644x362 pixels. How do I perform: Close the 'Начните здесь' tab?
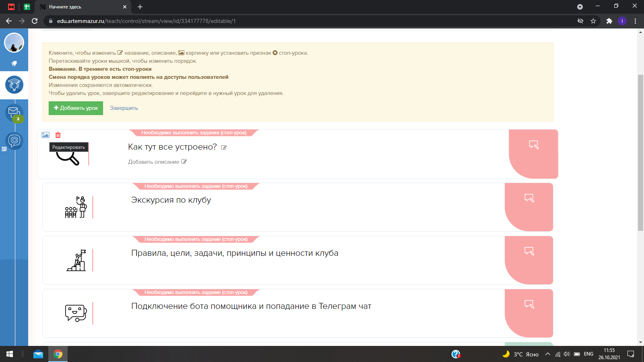(125, 7)
